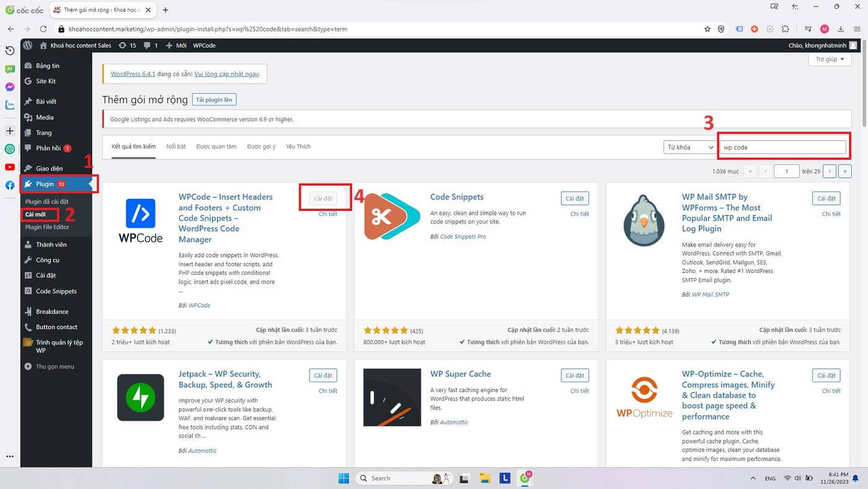Expand the Trợ giúp help panel
Image resolution: width=868 pixels, height=489 pixels.
point(830,59)
